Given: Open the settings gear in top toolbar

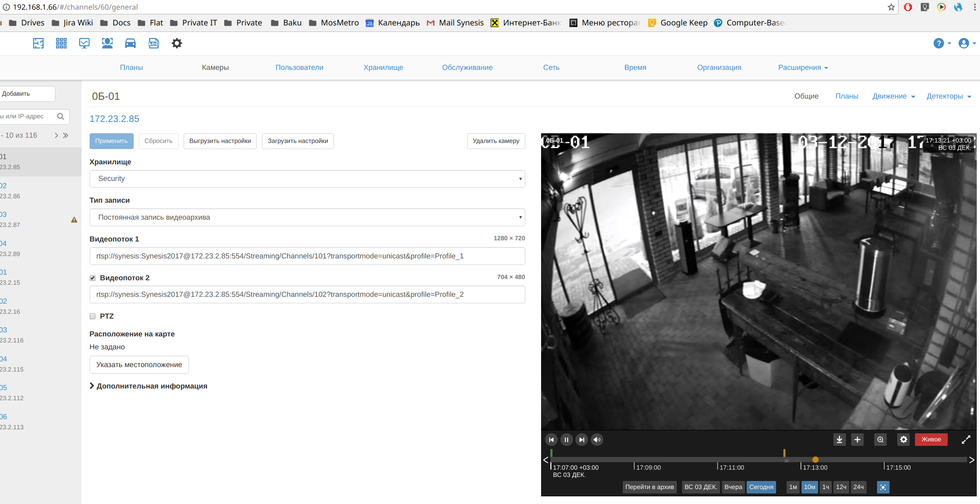Looking at the screenshot, I should [x=177, y=43].
